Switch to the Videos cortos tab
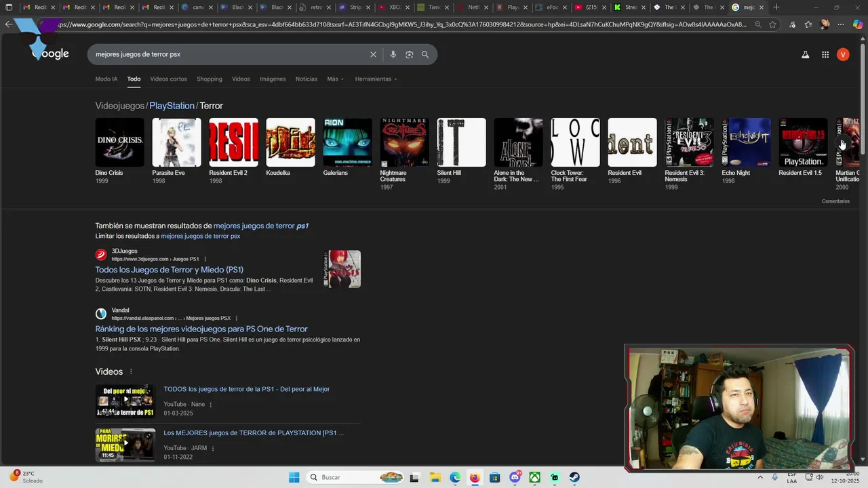 click(168, 79)
